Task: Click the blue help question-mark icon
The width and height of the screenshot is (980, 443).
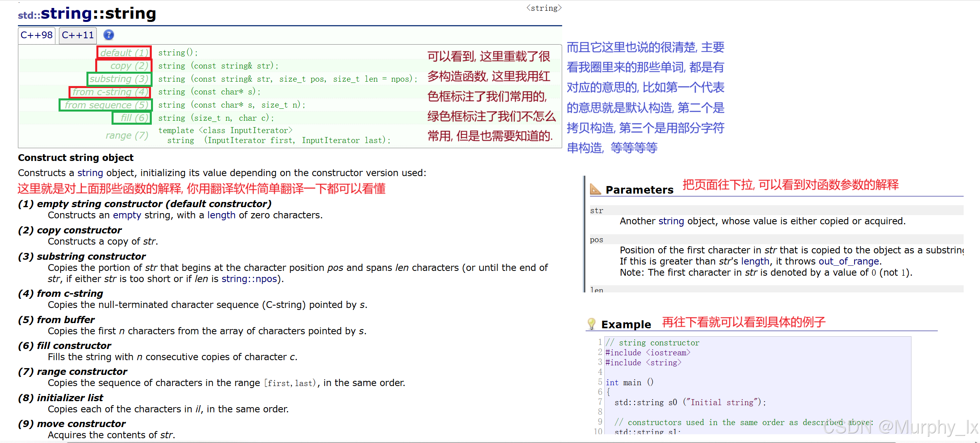Action: (109, 35)
